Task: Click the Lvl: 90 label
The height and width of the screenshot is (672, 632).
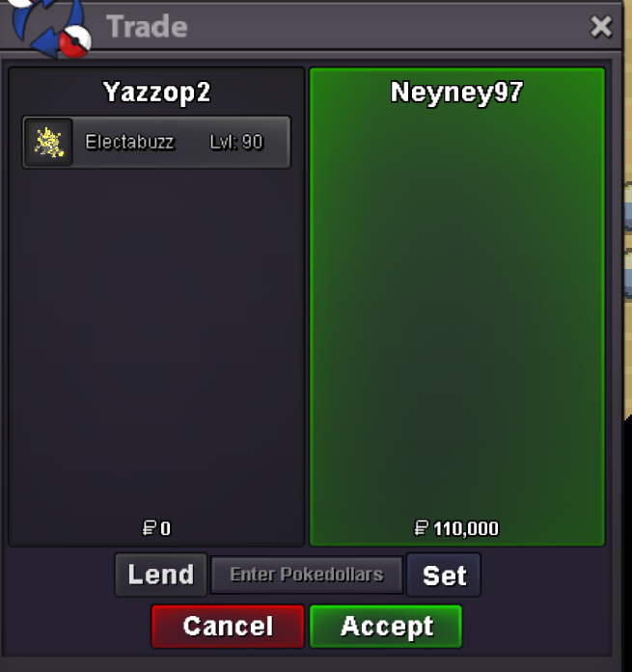Action: point(236,143)
